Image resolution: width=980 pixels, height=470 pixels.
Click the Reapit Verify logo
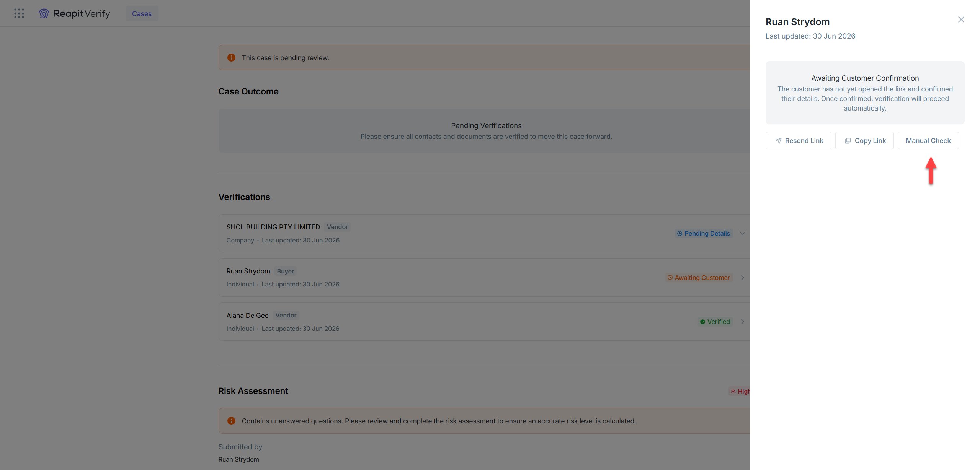point(74,13)
